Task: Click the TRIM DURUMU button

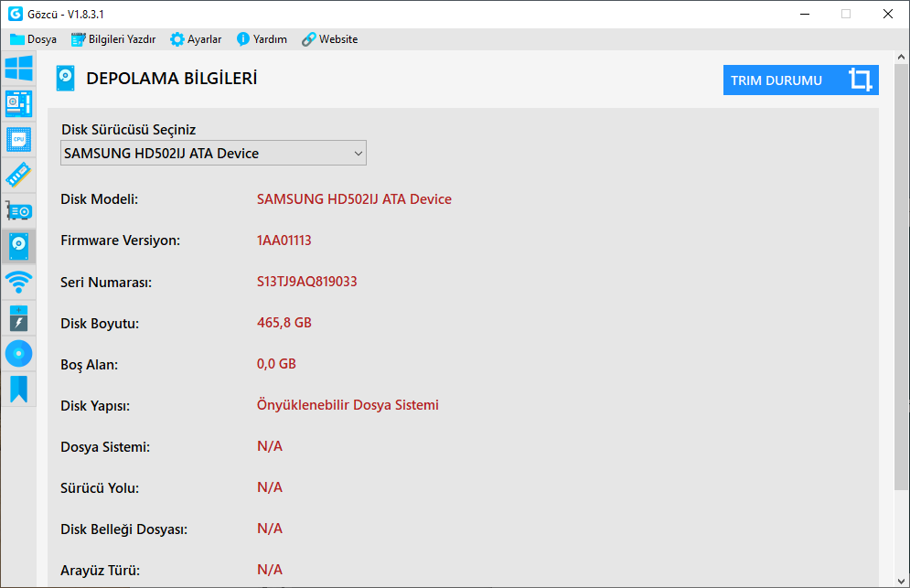Action: pyautogui.click(x=801, y=80)
